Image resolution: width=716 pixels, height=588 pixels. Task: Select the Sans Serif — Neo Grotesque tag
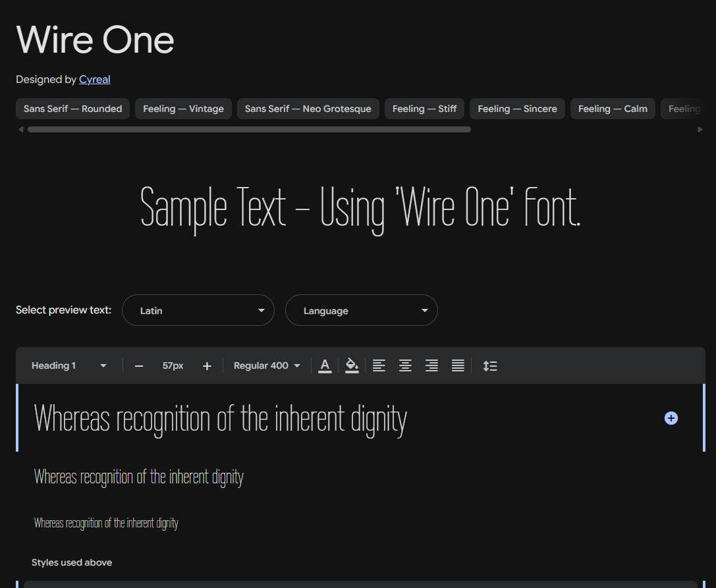pos(308,109)
